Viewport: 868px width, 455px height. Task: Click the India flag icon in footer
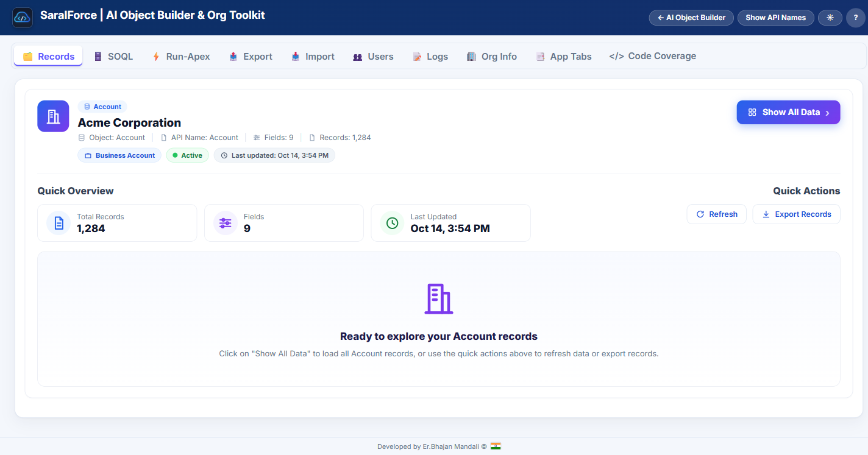tap(496, 446)
